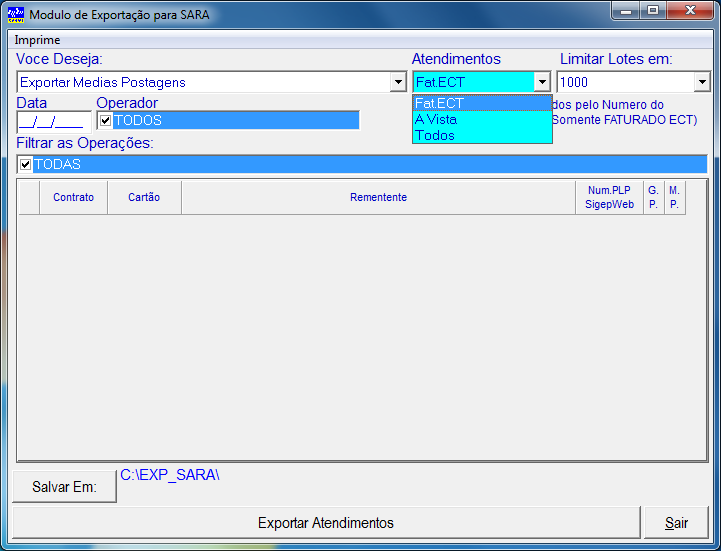
Task: Choose A Vista from the Atendimentos list
Action: [x=482, y=120]
